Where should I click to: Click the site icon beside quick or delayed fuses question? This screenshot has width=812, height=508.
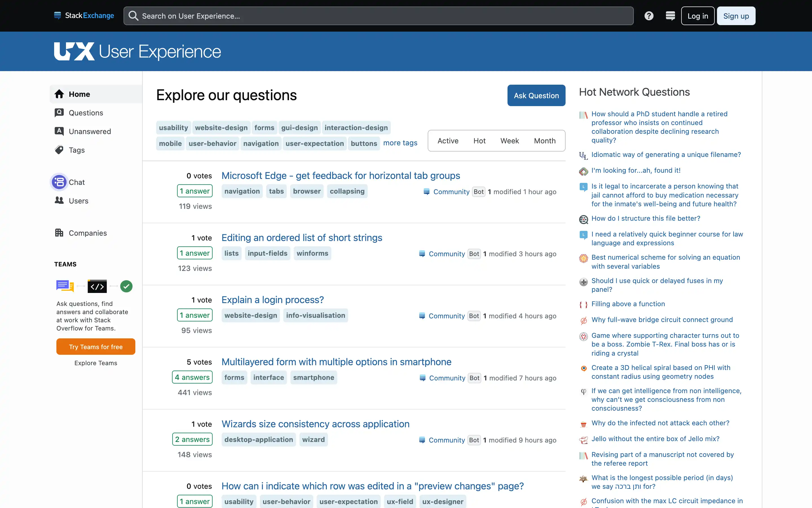coord(584,282)
